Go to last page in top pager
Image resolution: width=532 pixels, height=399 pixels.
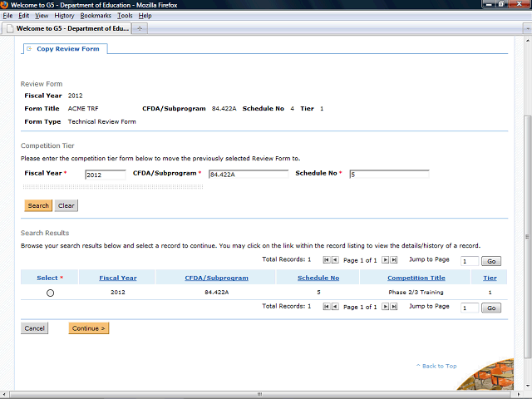point(393,260)
